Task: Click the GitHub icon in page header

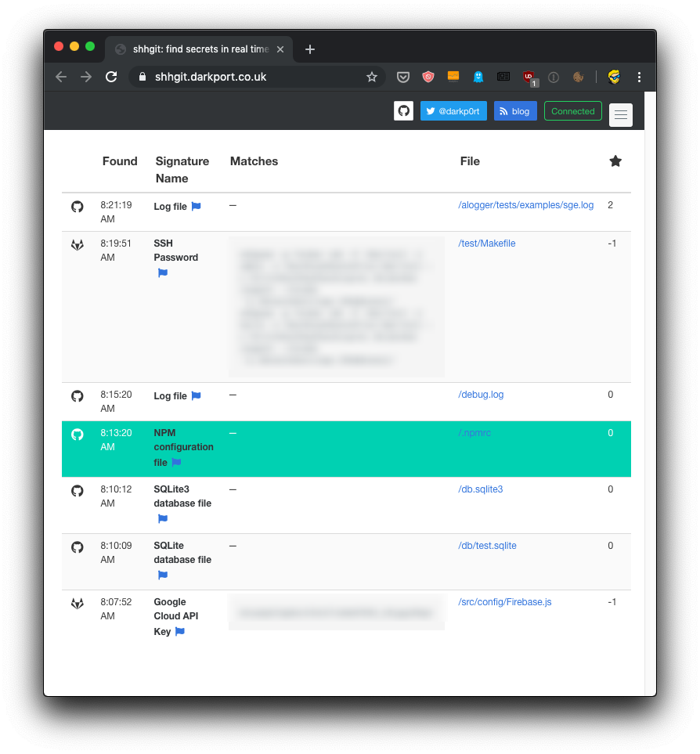Action: (403, 111)
